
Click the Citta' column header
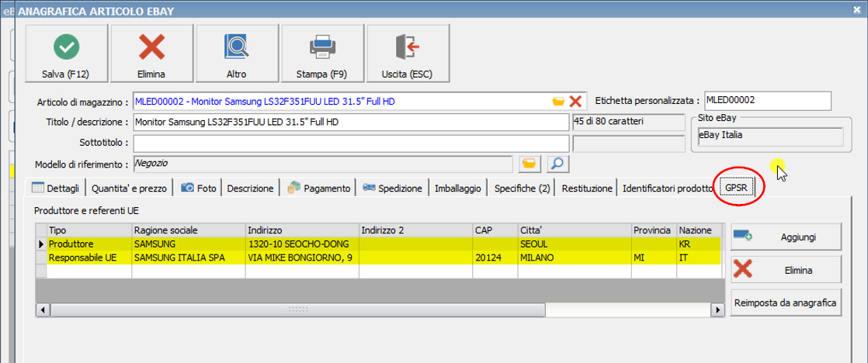[x=575, y=230]
